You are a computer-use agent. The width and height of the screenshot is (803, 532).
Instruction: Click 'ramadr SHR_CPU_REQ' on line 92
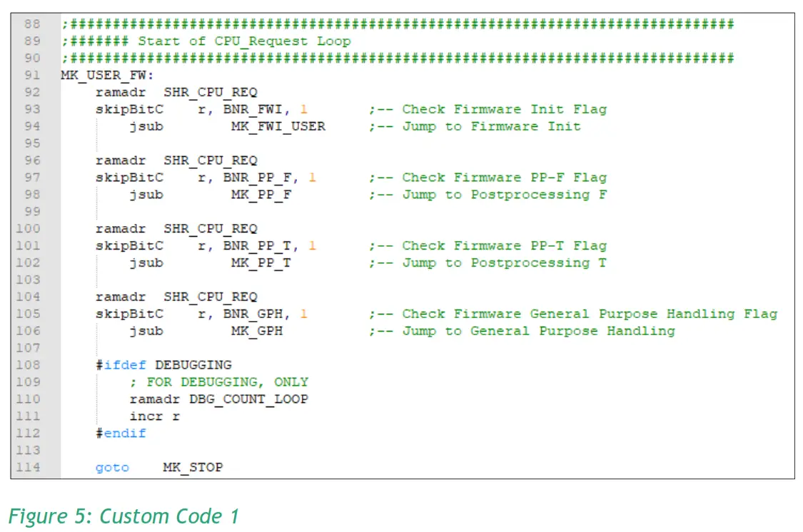(x=176, y=93)
